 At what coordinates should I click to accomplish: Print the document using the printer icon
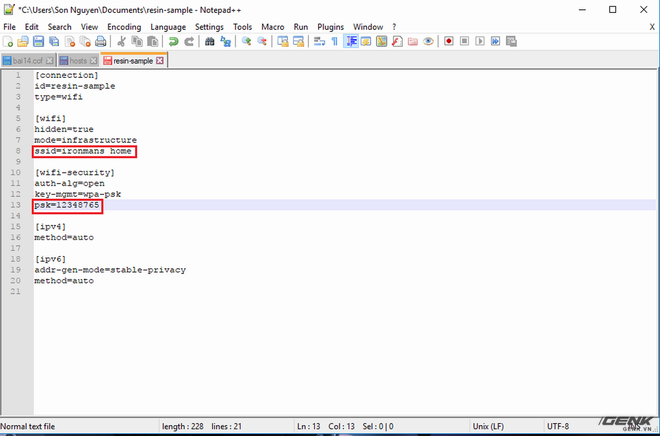tap(101, 41)
